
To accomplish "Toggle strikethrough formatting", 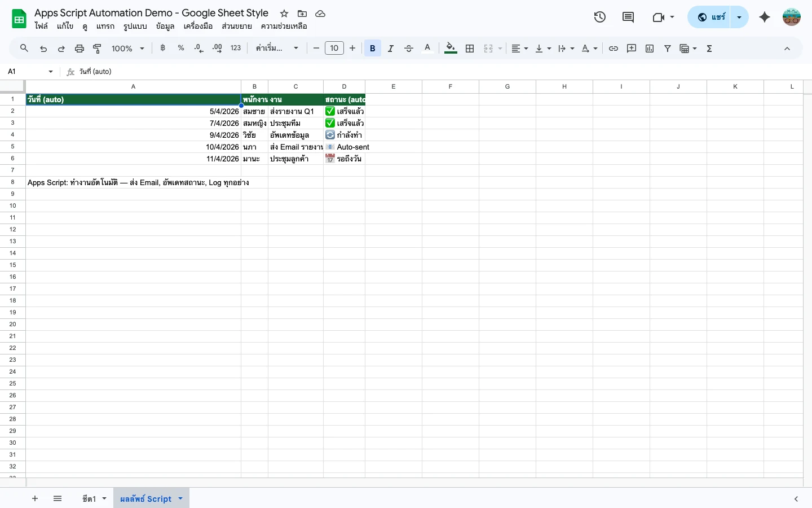I will pos(409,49).
